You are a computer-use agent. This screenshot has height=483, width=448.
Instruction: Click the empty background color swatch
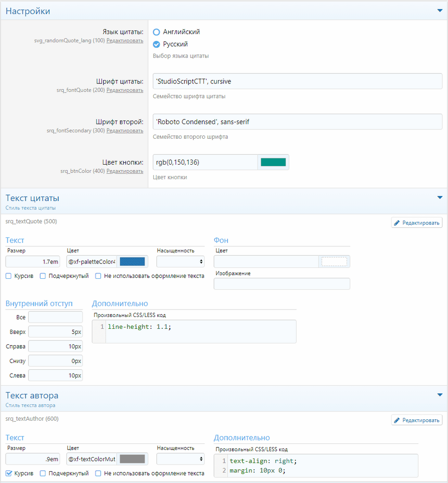(x=334, y=261)
